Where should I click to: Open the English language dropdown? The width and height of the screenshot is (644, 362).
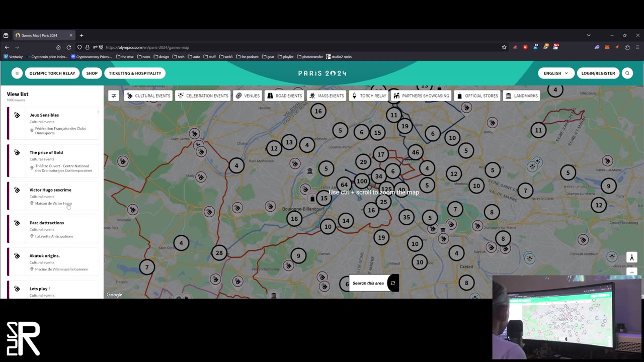pyautogui.click(x=555, y=73)
